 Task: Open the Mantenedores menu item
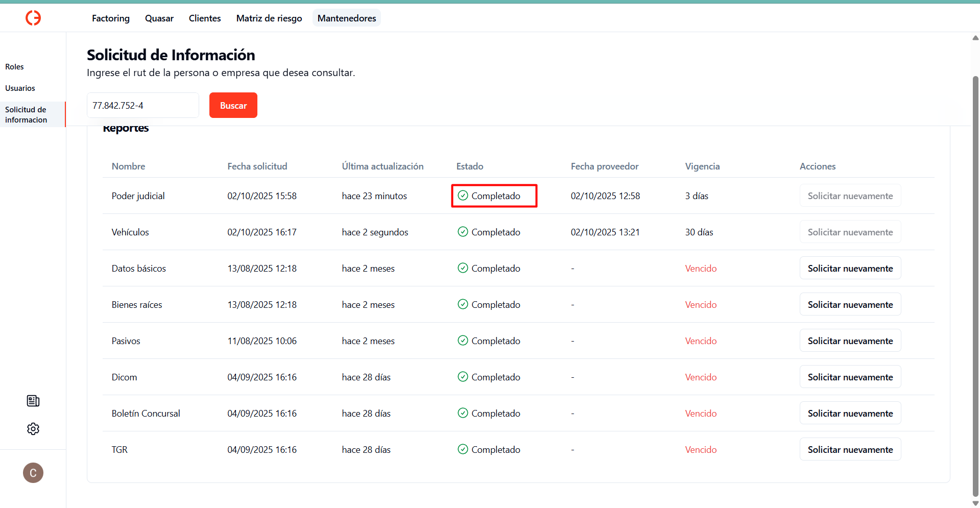[347, 18]
